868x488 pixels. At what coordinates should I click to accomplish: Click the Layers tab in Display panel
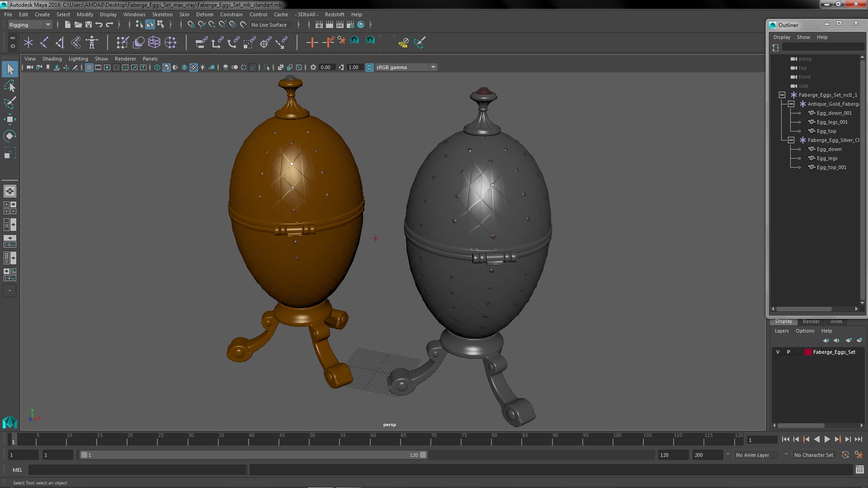(x=782, y=331)
